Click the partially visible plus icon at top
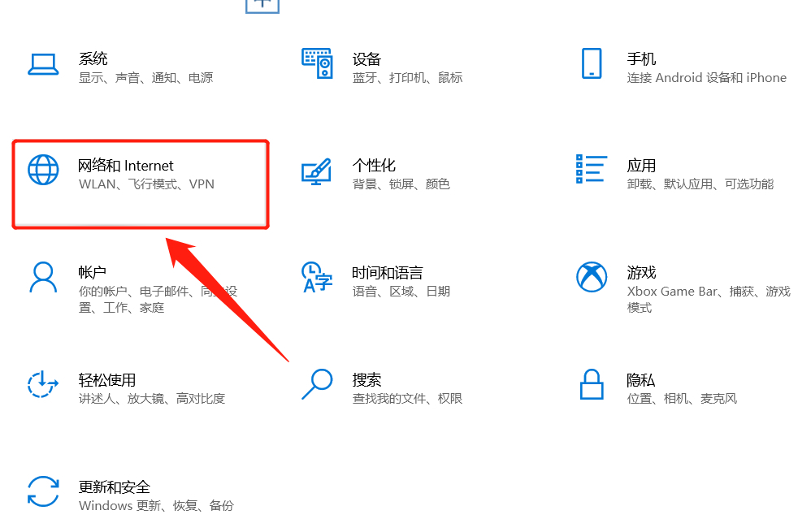The height and width of the screenshot is (532, 798). 262,5
